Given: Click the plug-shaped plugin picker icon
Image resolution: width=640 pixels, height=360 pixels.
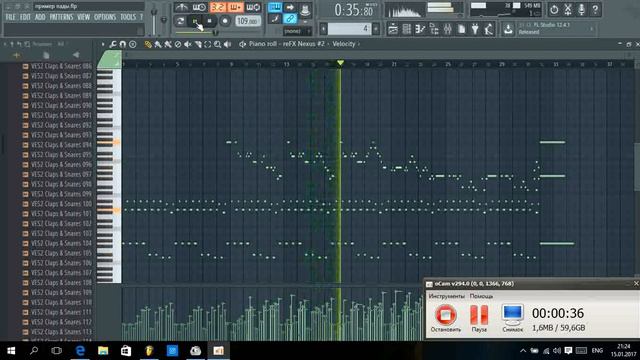Looking at the screenshot, I should click(x=475, y=29).
